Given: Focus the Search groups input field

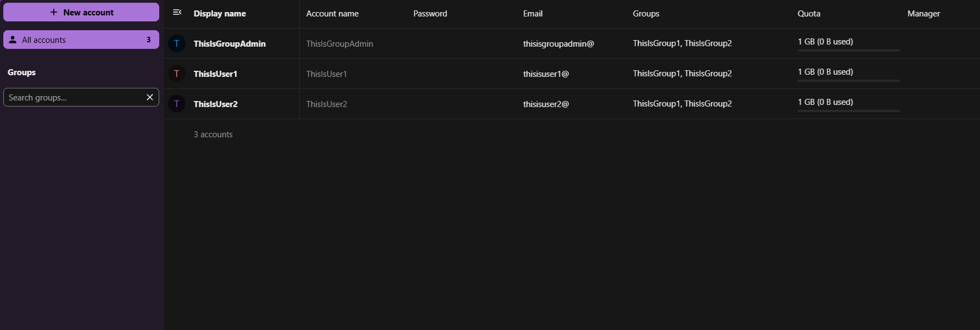Looking at the screenshot, I should coord(73,97).
